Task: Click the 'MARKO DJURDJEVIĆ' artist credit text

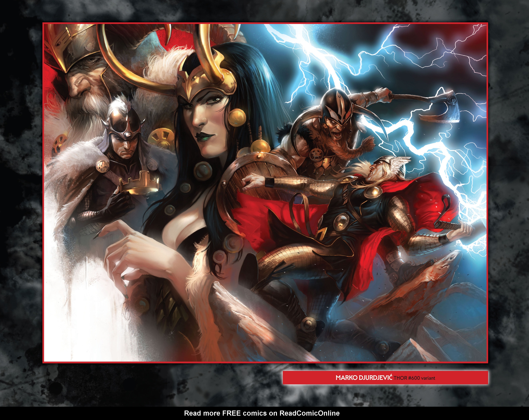Action: point(364,378)
